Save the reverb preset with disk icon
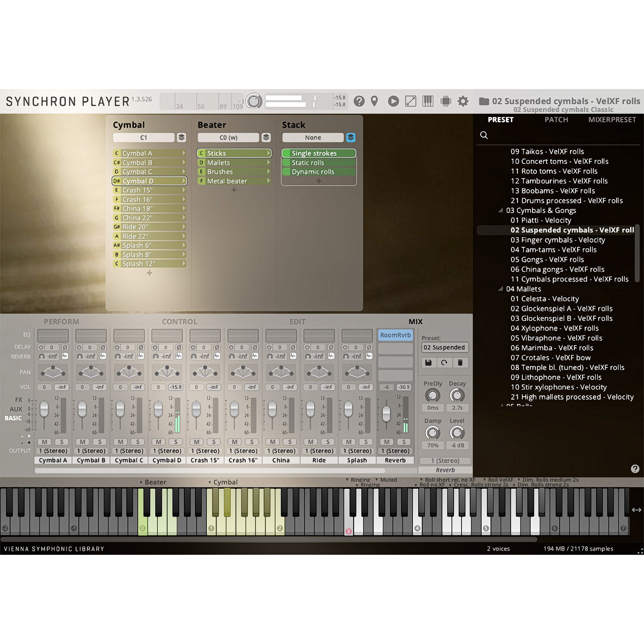 click(428, 363)
